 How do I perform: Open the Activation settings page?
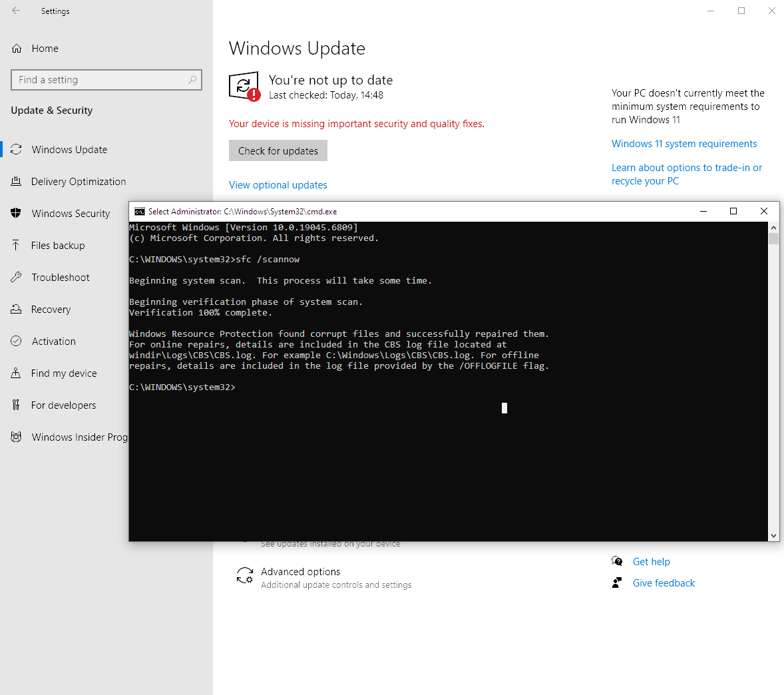53,342
